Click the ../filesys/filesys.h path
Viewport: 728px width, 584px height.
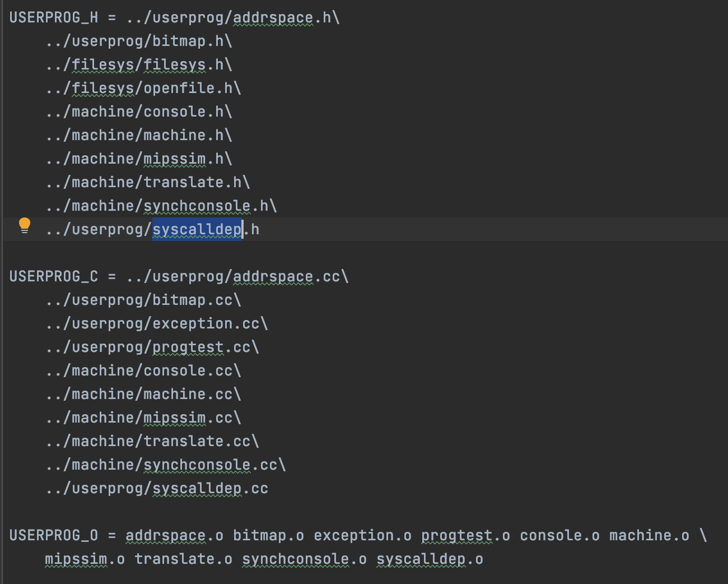click(x=138, y=65)
